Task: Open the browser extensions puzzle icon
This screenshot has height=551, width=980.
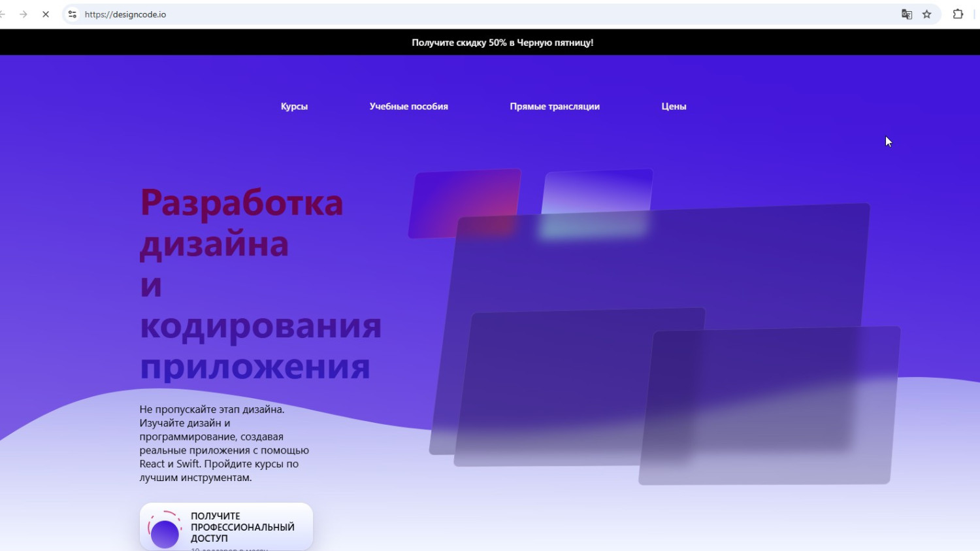Action: click(x=958, y=14)
